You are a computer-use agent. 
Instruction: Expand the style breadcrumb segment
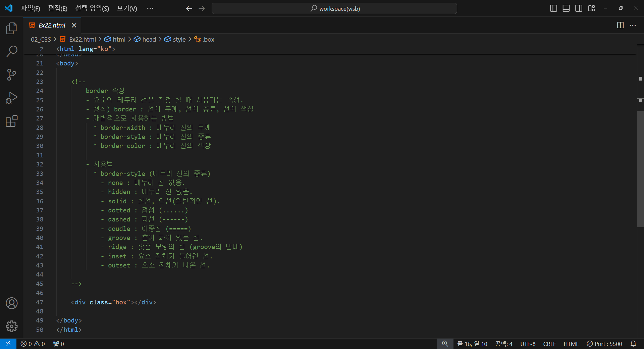175,39
